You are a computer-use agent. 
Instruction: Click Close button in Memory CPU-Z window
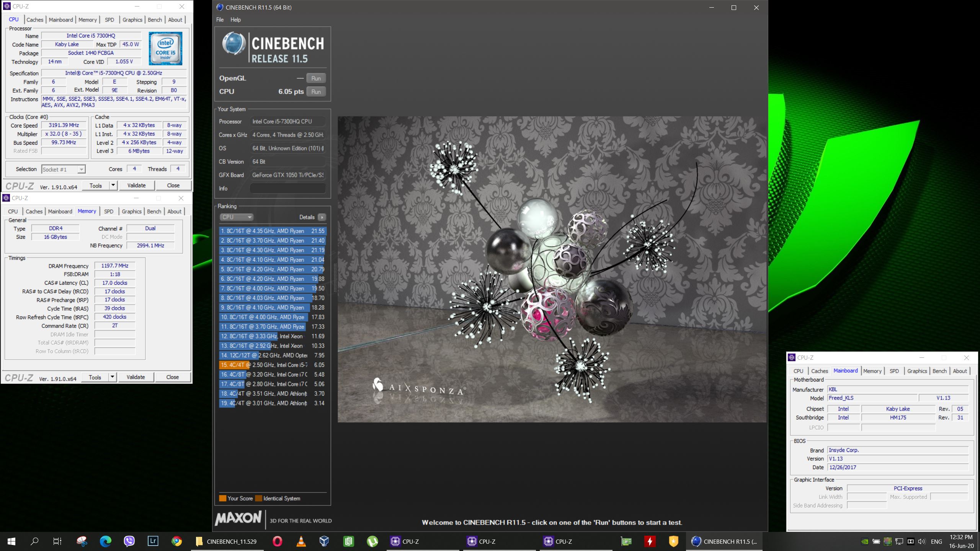coord(172,377)
